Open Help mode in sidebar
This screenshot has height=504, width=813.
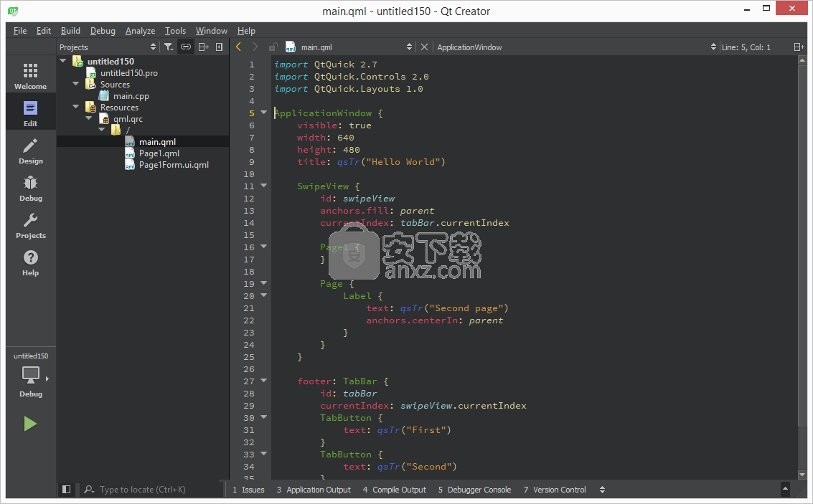click(31, 262)
